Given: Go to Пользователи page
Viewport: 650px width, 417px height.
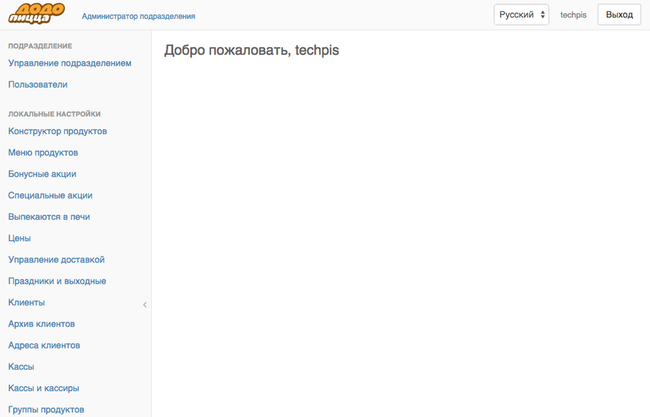Looking at the screenshot, I should pyautogui.click(x=38, y=85).
